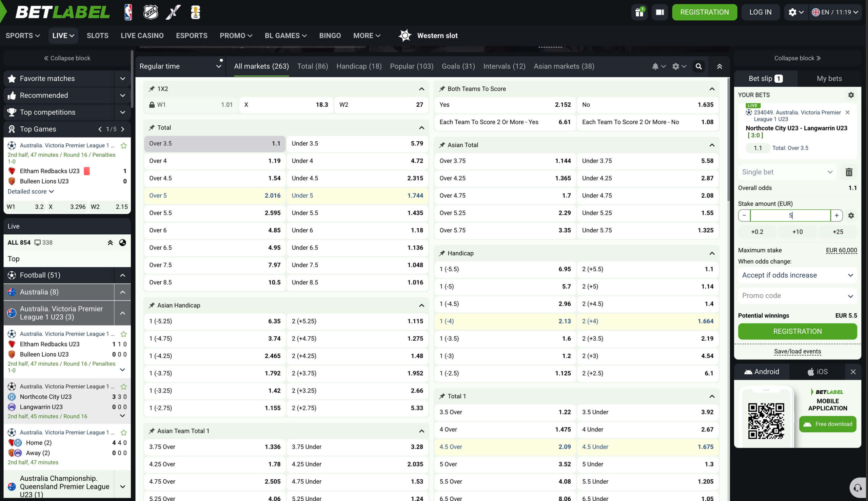Expand Top competitions section
The width and height of the screenshot is (868, 501).
click(122, 112)
